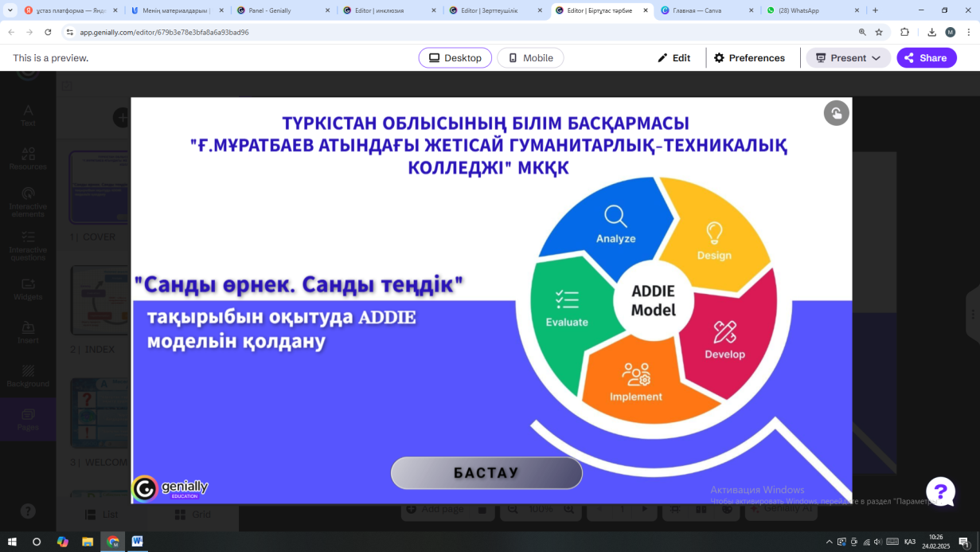The image size is (980, 552).
Task: Open the volume control in tray
Action: point(878,542)
